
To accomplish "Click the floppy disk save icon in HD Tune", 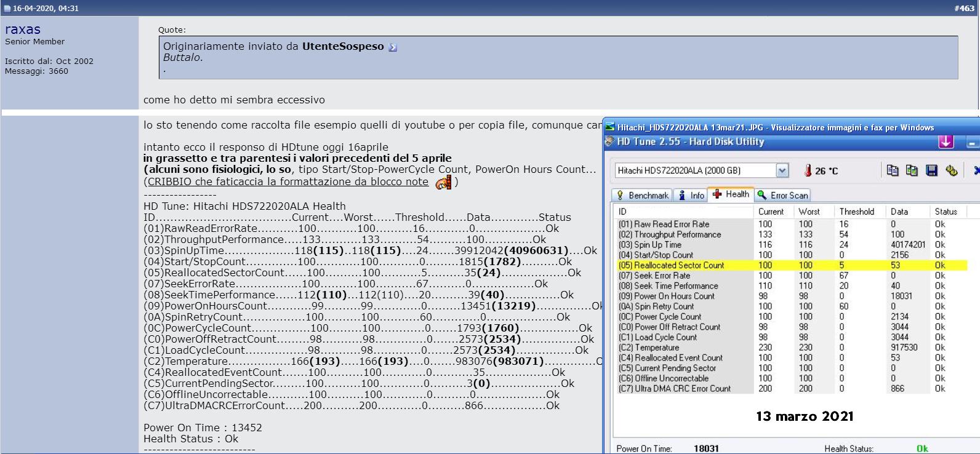I will coord(932,170).
